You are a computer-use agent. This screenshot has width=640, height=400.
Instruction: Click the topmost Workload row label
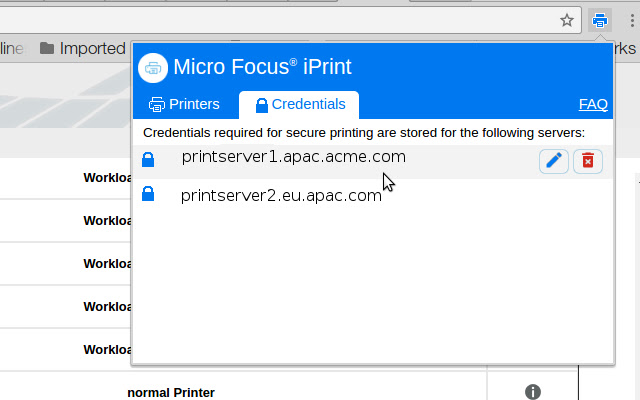(x=107, y=178)
